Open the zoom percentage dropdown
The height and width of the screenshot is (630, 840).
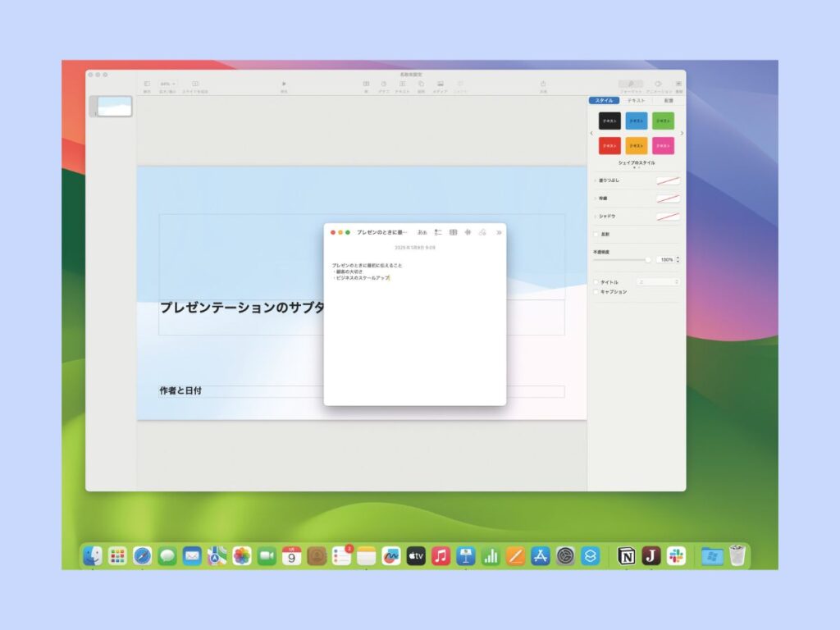167,84
